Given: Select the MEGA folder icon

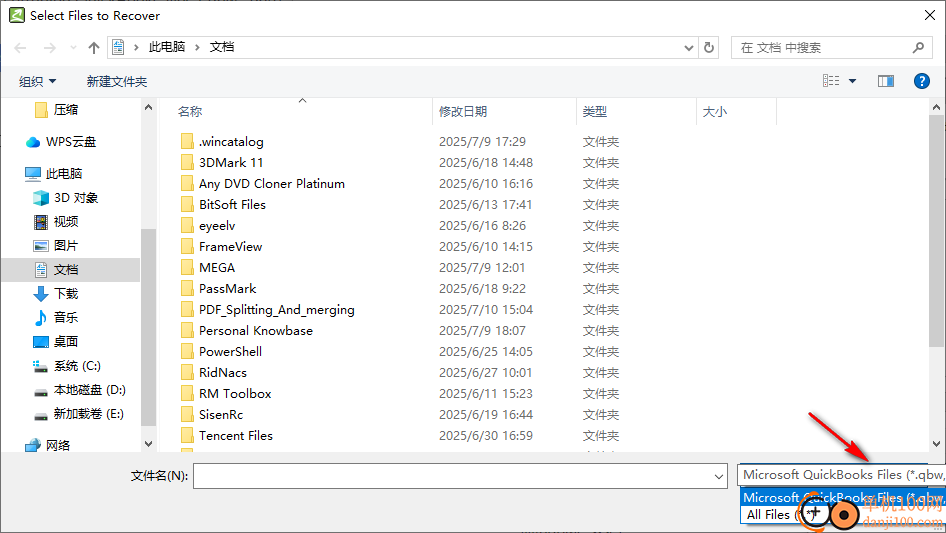Looking at the screenshot, I should (187, 268).
